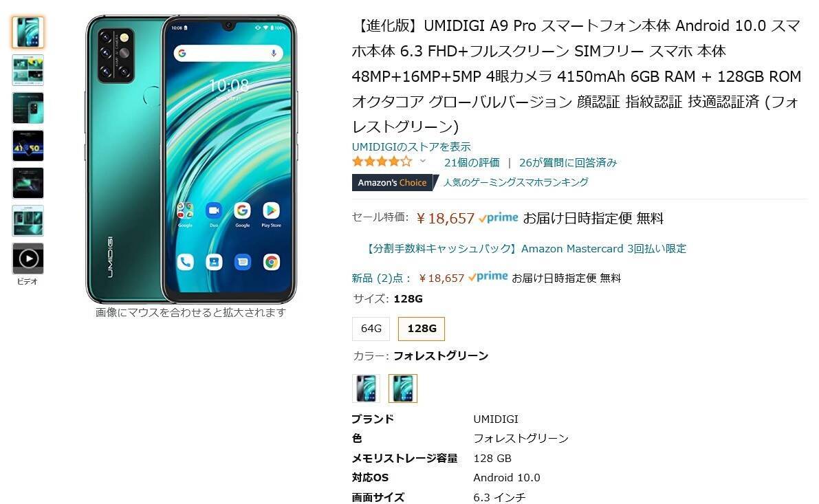Screen dimensions: 819x504
Task: Select the black color phone swatch
Action: click(x=366, y=388)
